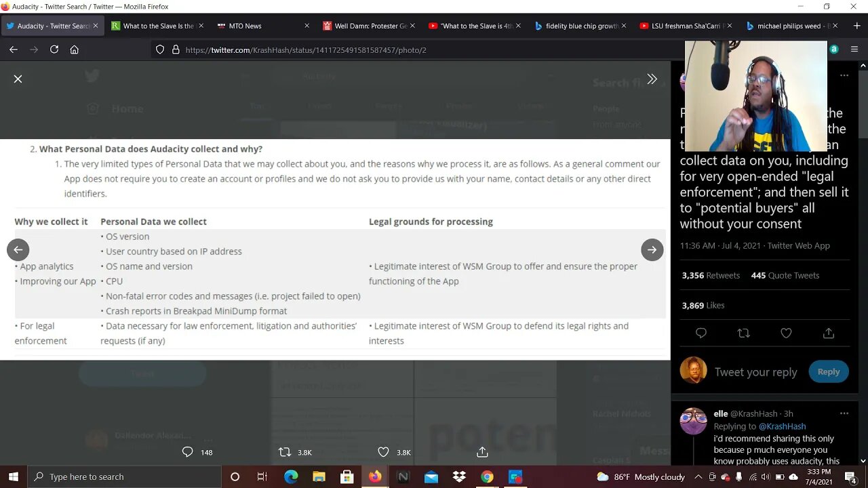Click the heart icon in tweet sidebar
The width and height of the screenshot is (868, 488).
[786, 333]
